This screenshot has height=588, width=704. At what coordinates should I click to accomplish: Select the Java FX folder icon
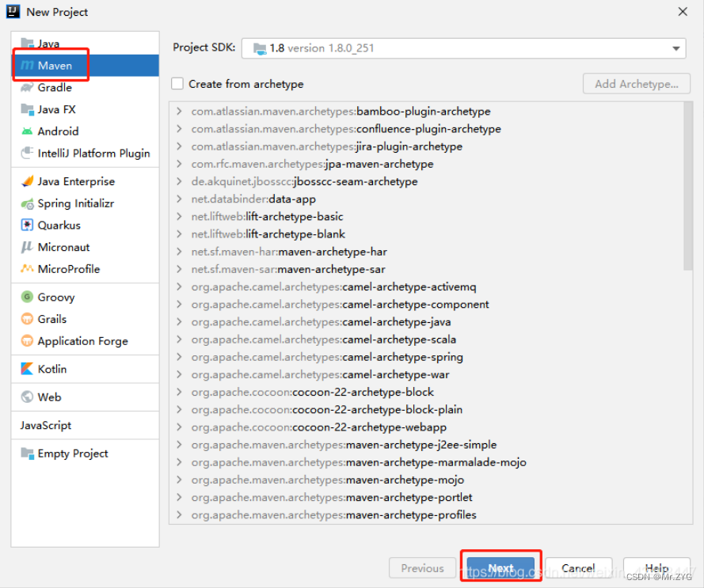[28, 109]
